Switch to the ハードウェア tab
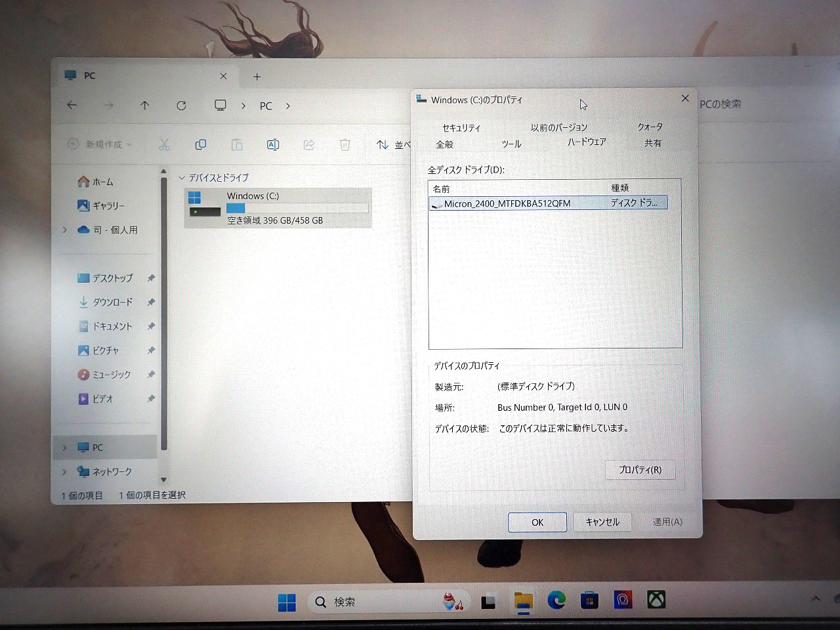Screen dimensions: 840x630 click(587, 142)
